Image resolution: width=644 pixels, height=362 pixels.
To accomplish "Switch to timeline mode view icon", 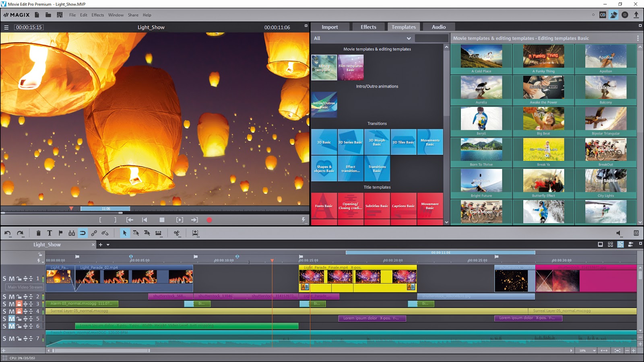I will 620,244.
